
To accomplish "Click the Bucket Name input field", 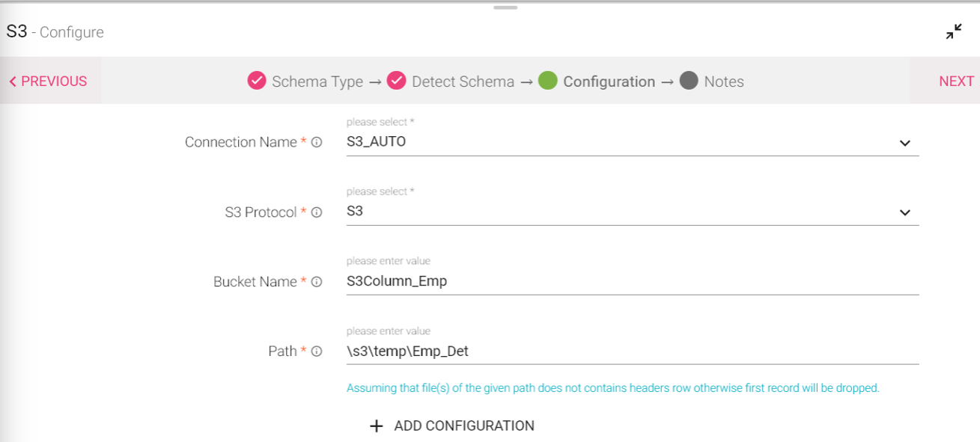I will pyautogui.click(x=633, y=281).
